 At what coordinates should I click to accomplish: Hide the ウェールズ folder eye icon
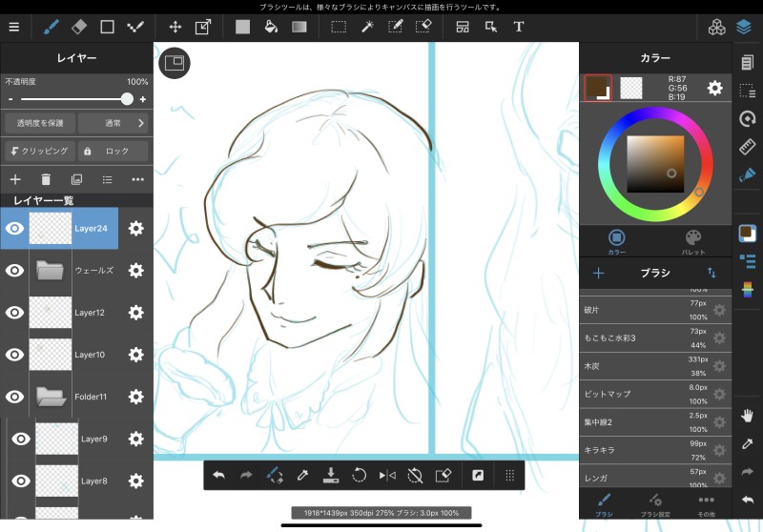click(14, 271)
